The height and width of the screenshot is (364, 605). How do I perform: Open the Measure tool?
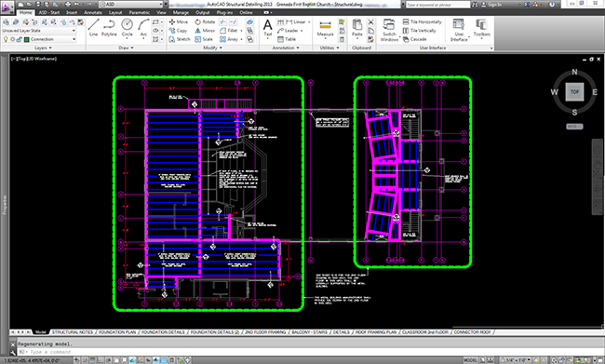325,28
